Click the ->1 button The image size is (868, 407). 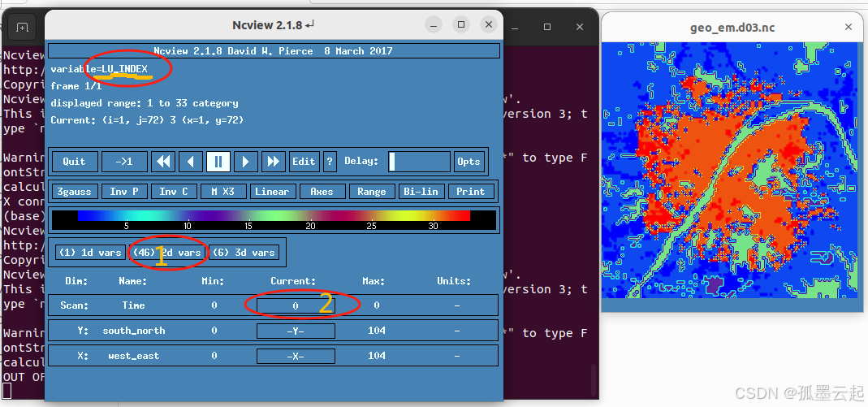[124, 162]
